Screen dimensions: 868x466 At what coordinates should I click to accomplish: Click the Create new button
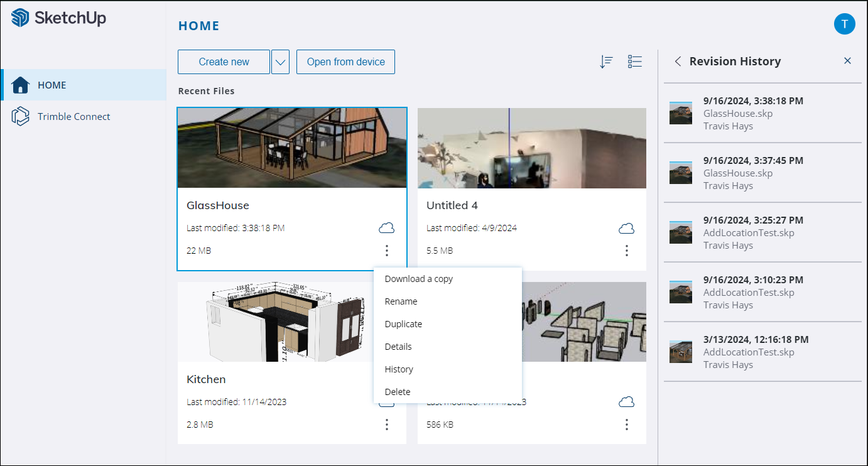pyautogui.click(x=224, y=62)
